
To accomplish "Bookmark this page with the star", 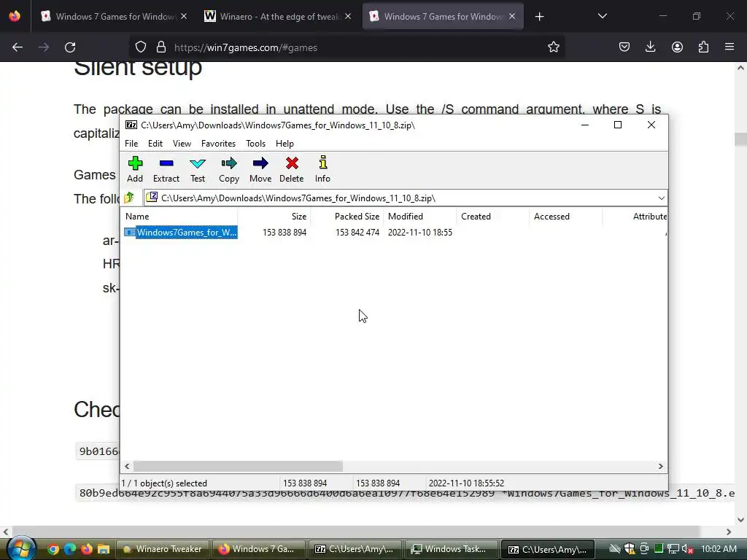I will [x=553, y=47].
